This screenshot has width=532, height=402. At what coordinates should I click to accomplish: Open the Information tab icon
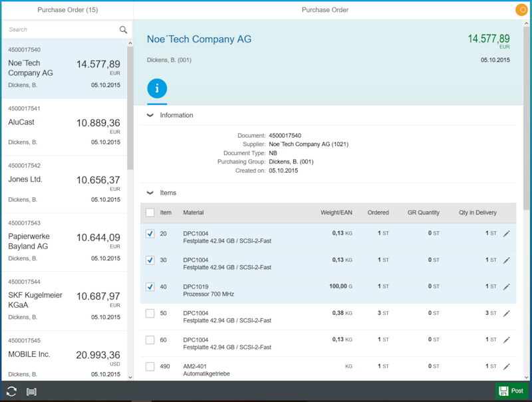click(157, 88)
